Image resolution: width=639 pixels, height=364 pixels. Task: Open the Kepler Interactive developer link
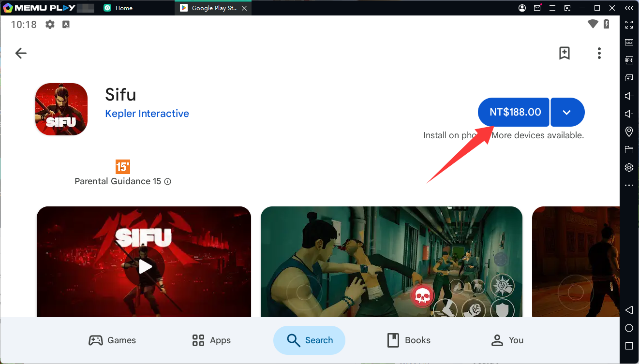(x=147, y=114)
